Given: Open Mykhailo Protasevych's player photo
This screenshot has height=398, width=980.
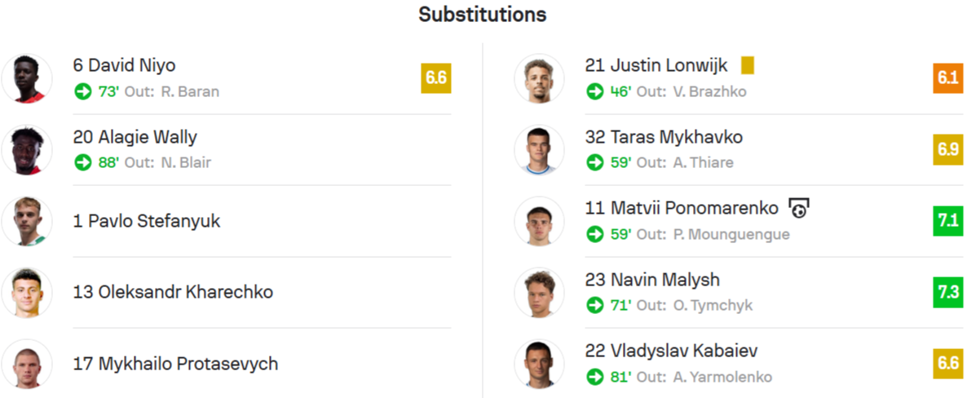Looking at the screenshot, I should [x=27, y=365].
